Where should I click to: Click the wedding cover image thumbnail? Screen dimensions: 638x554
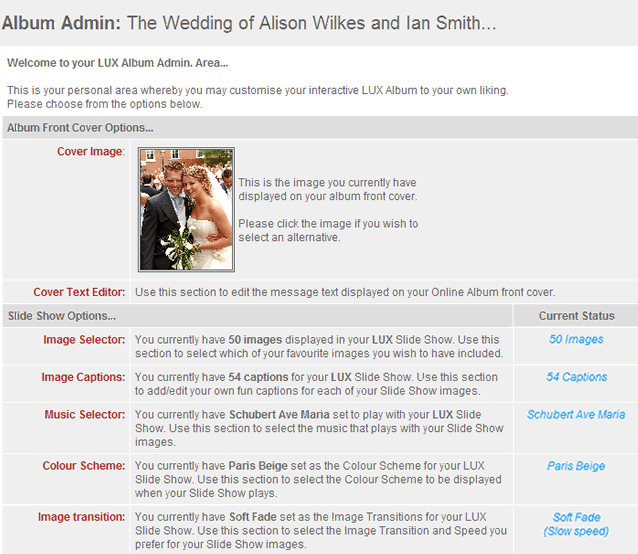pyautogui.click(x=186, y=210)
